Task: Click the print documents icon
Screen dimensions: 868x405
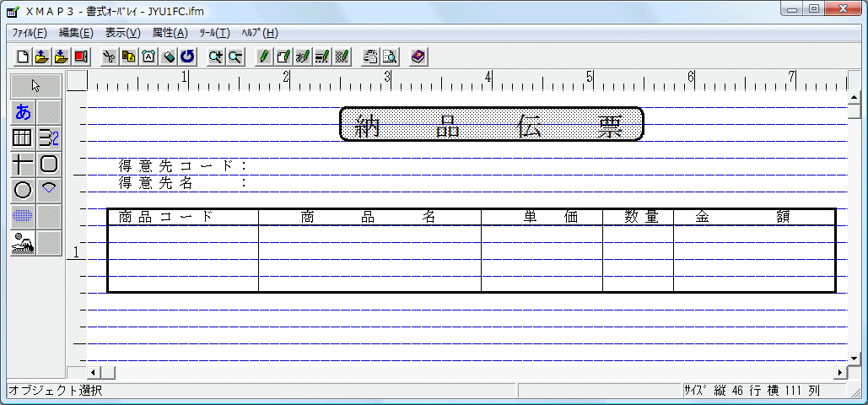Action: pyautogui.click(x=370, y=56)
